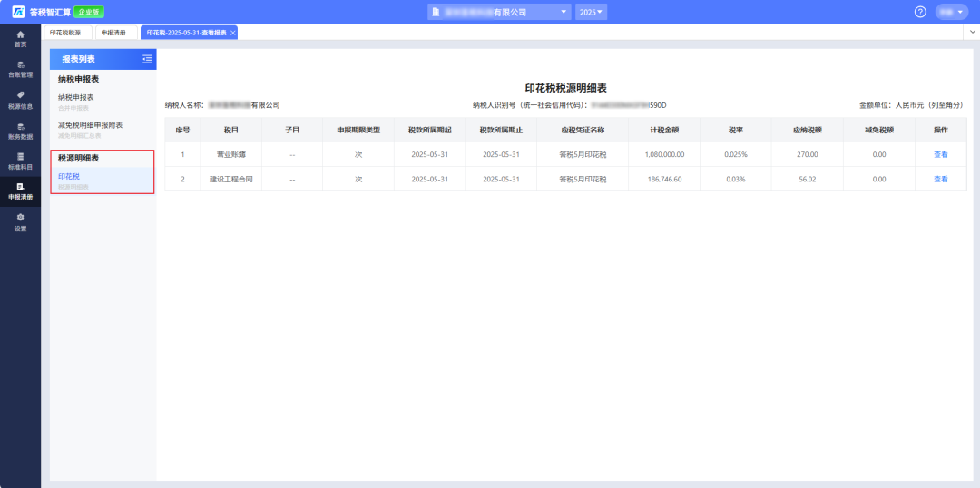This screenshot has width=980, height=488.
Task: Click the company building icon
Action: pos(436,12)
